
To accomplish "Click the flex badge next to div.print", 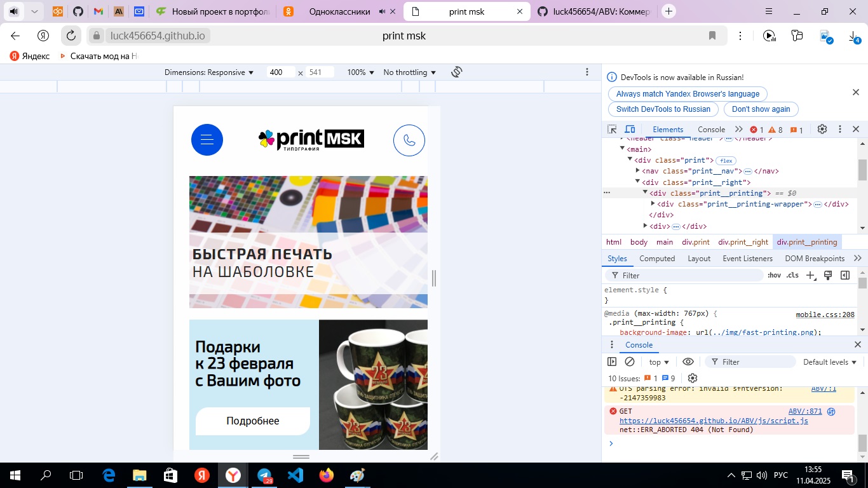I will pos(727,161).
